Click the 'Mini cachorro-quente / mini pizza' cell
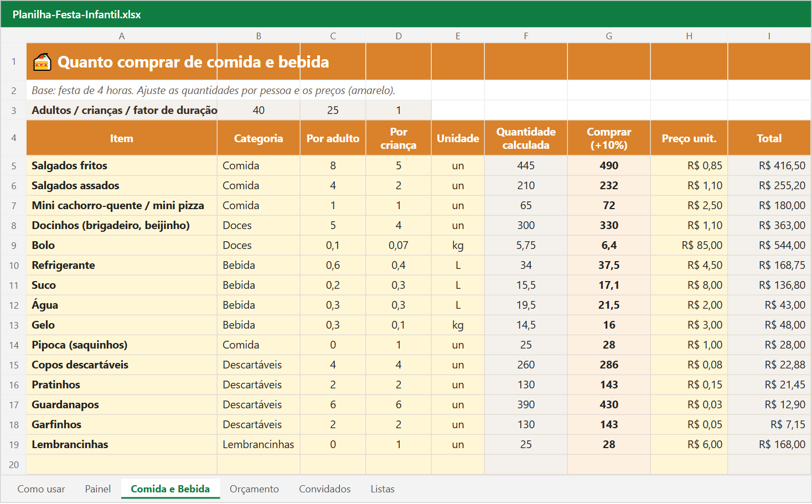Image resolution: width=812 pixels, height=504 pixels. coord(122,206)
